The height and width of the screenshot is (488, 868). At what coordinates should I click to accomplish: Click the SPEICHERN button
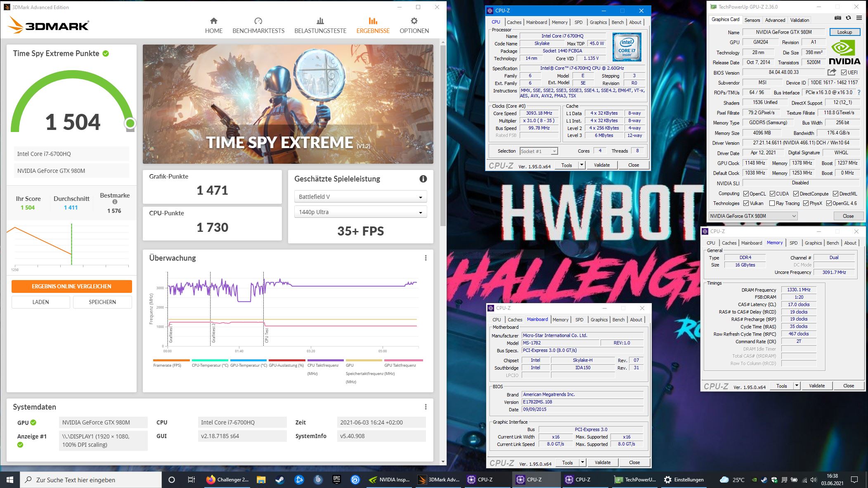pos(102,302)
